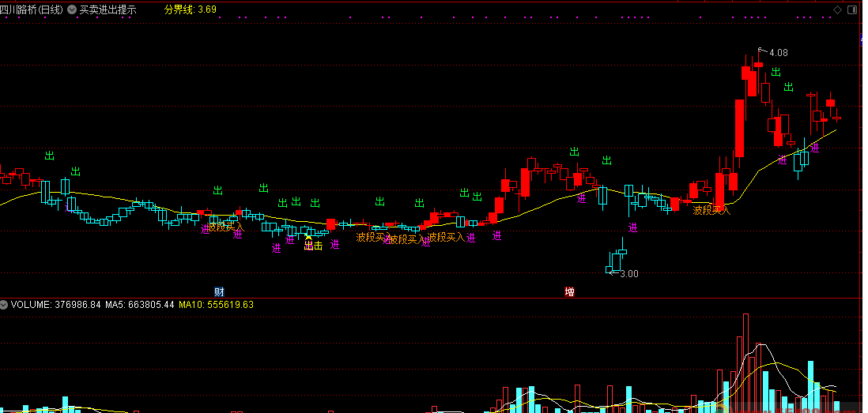
Task: Click the 分界线: 3.69 value label
Action: (x=191, y=9)
